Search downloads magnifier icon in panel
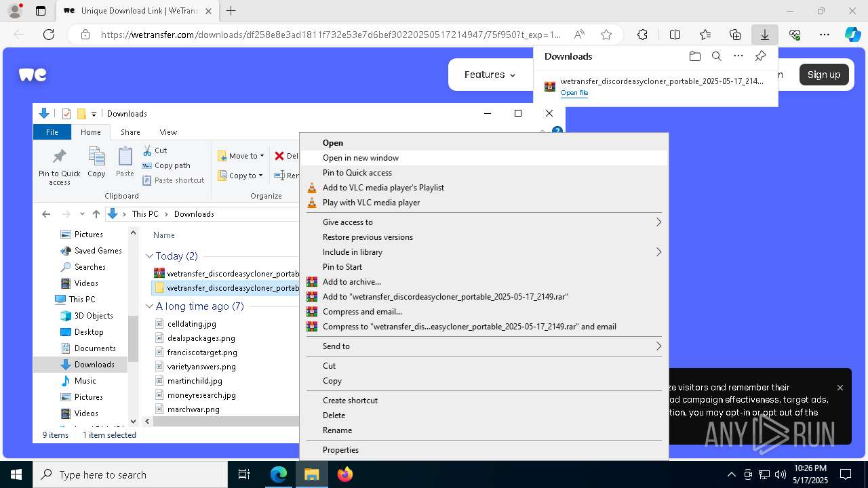This screenshot has width=868, height=488. [716, 56]
